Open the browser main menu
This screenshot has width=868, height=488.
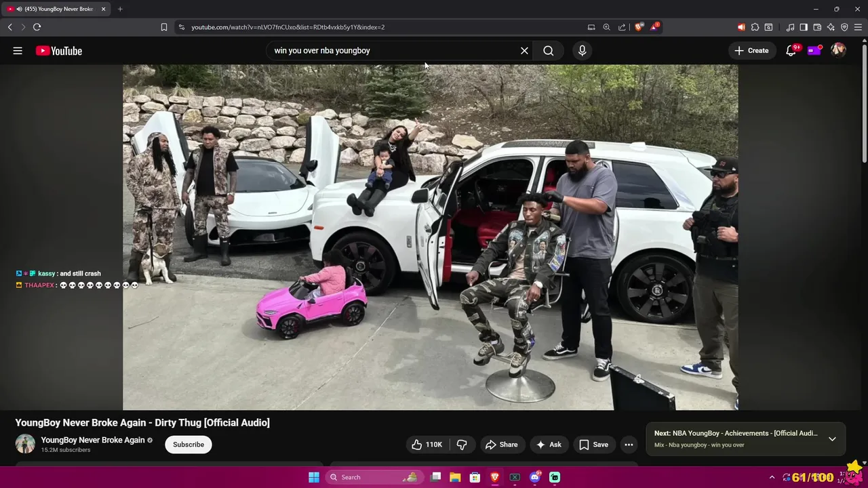(x=859, y=27)
